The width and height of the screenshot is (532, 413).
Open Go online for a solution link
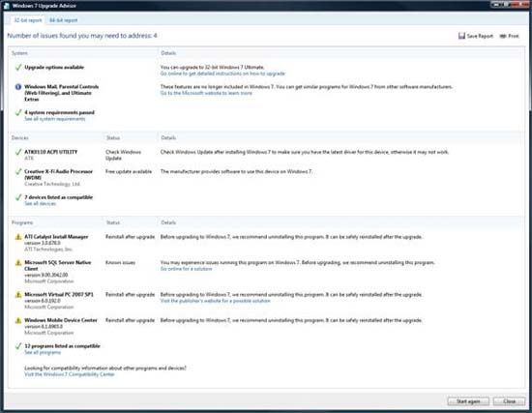186,269
